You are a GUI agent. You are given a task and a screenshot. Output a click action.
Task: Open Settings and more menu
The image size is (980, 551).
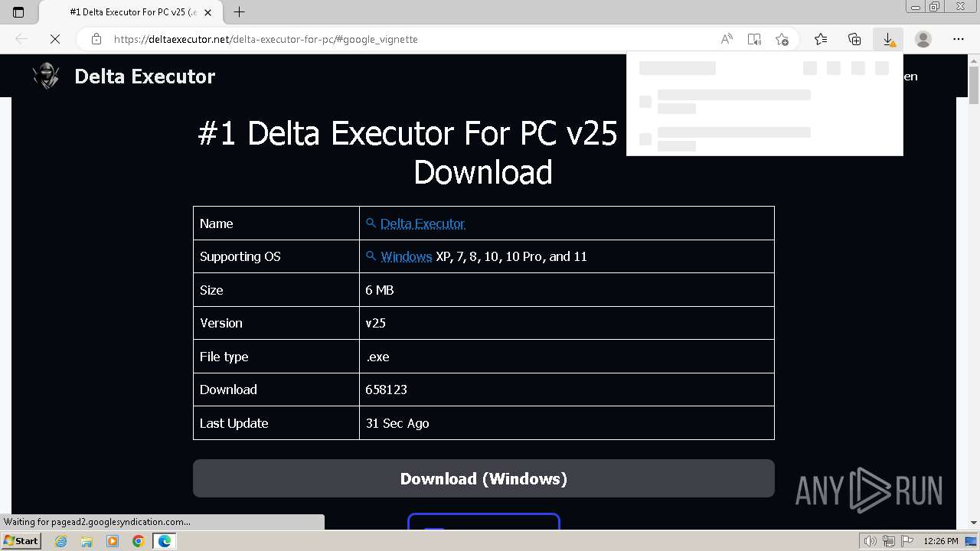(x=959, y=39)
